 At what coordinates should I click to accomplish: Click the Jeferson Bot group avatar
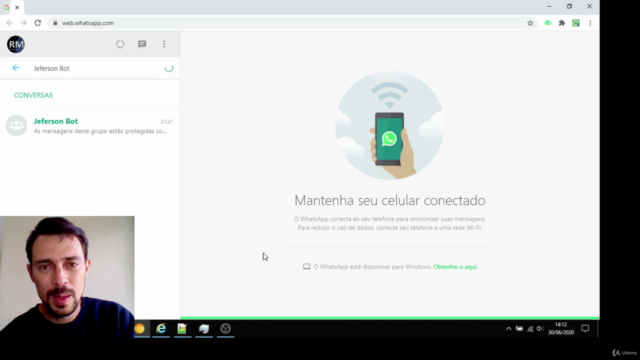(16, 125)
